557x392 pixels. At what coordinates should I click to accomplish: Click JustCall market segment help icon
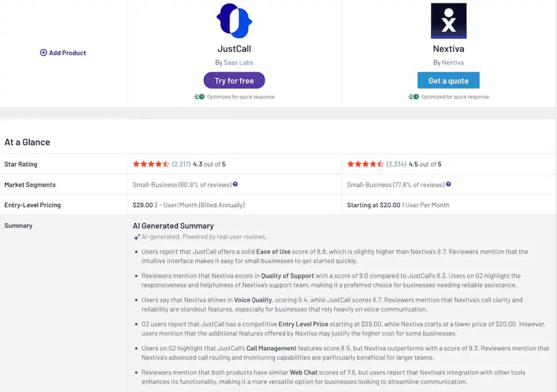[235, 184]
